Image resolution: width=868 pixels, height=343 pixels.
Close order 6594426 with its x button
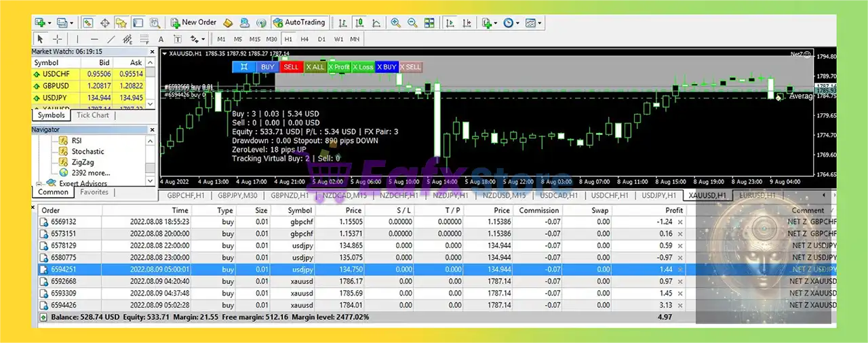(680, 304)
